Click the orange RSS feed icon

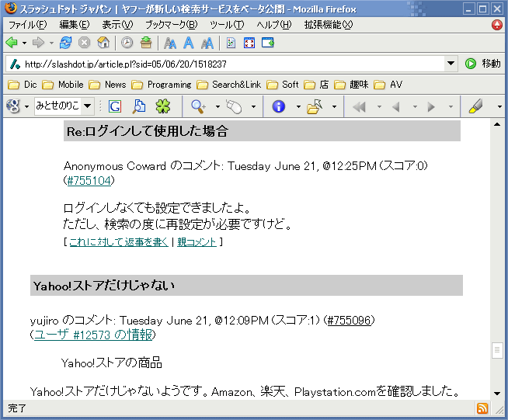pyautogui.click(x=482, y=408)
